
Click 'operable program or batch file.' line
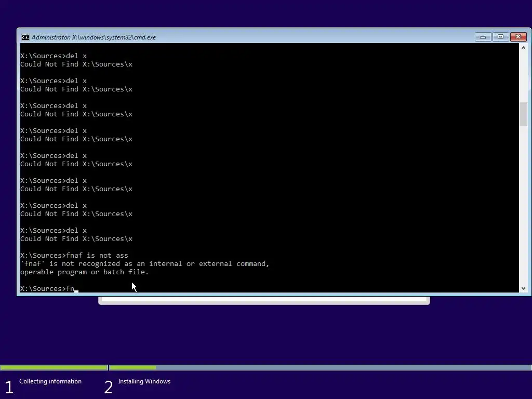(85, 272)
